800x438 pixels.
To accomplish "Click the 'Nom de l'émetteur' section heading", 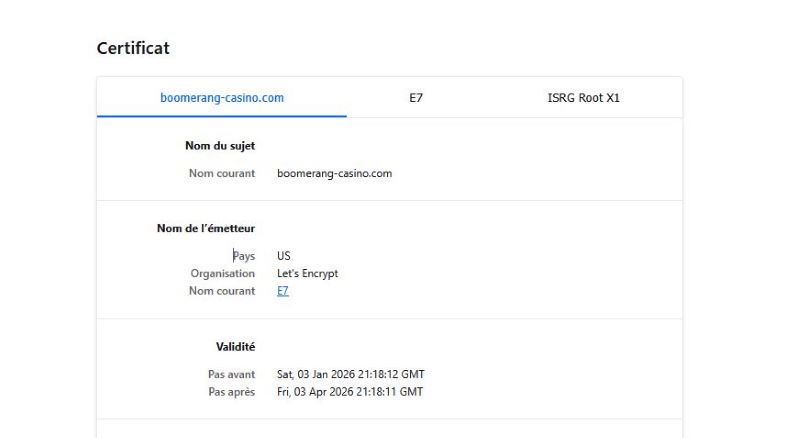I will click(206, 229).
